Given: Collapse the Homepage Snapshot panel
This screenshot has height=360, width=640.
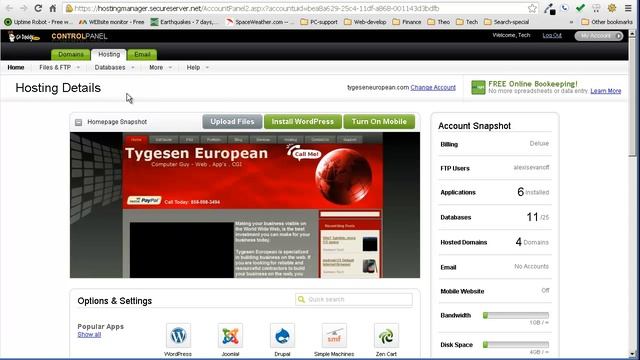Looking at the screenshot, I should (x=78, y=122).
